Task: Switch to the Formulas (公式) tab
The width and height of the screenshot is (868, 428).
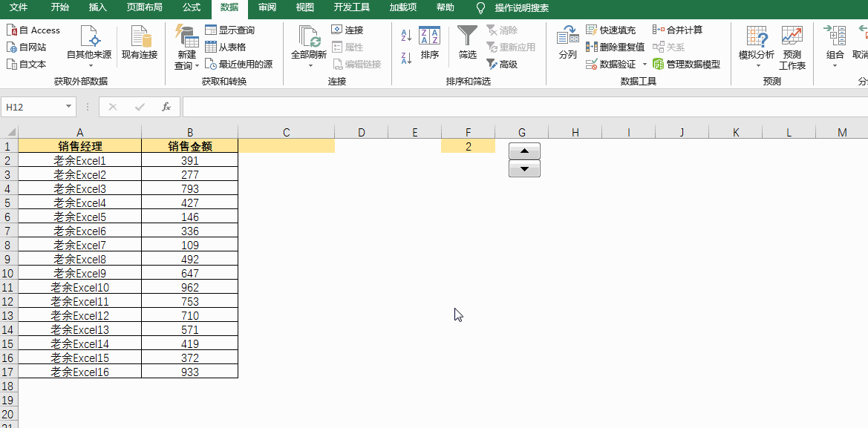Action: coord(192,7)
